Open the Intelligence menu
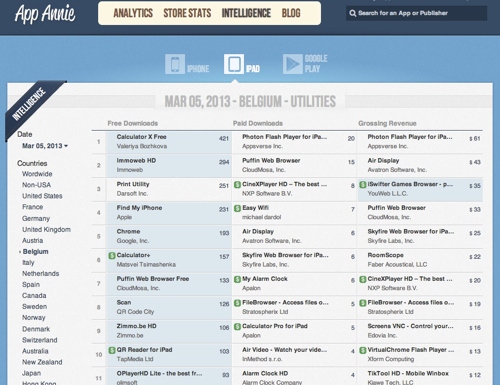Screen dimensions: 500x385 (x=246, y=13)
